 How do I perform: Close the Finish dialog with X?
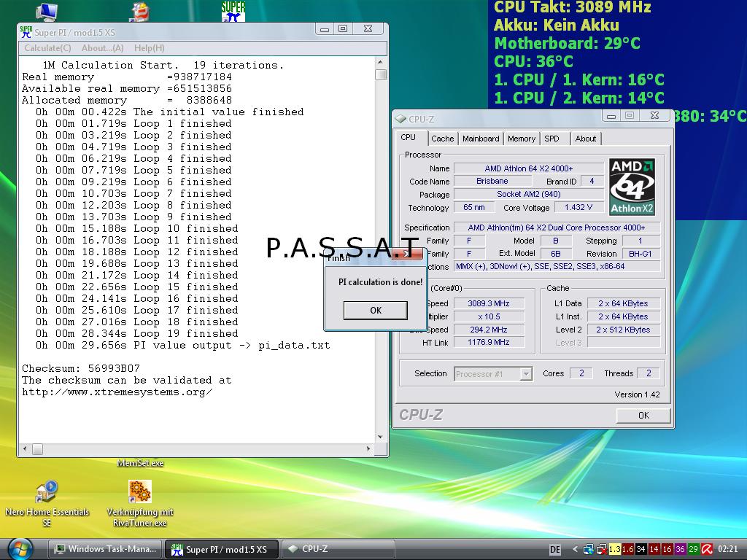pyautogui.click(x=406, y=254)
